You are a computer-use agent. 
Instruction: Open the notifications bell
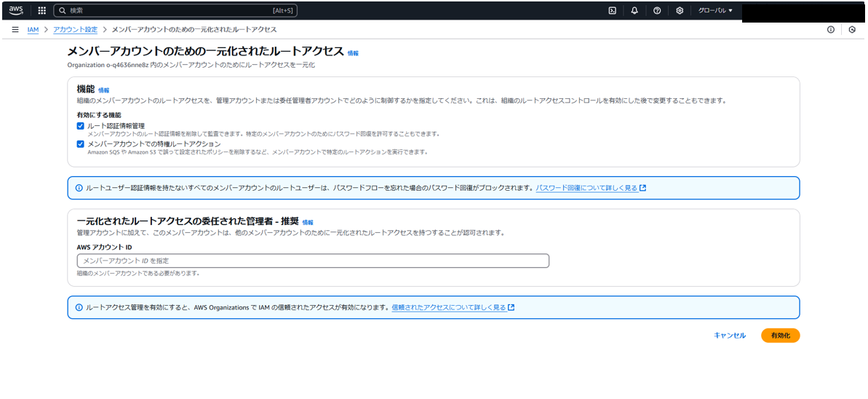tap(635, 10)
